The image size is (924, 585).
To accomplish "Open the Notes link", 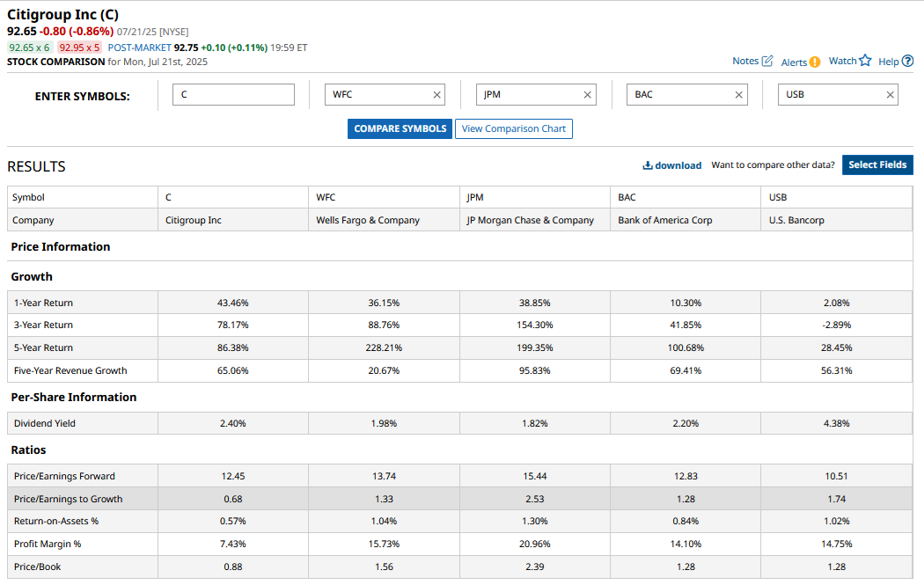I will 744,61.
